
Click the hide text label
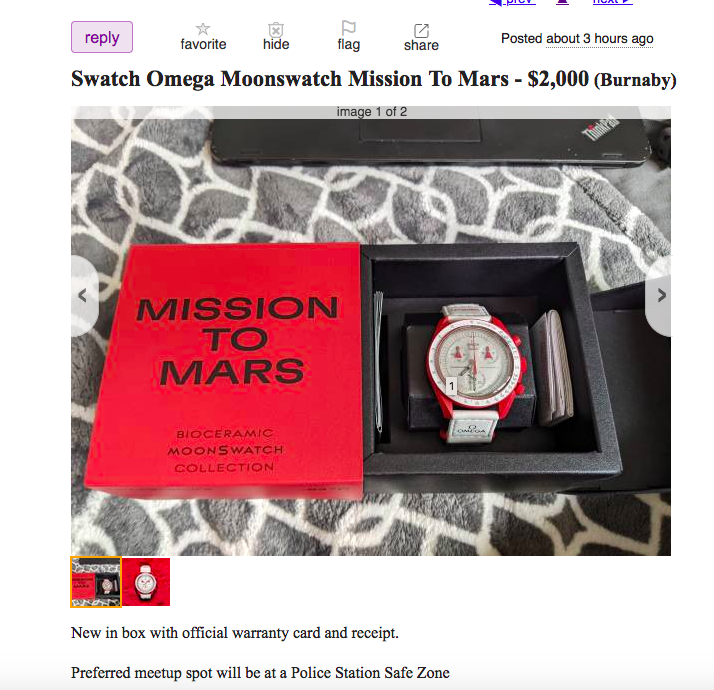coord(276,45)
